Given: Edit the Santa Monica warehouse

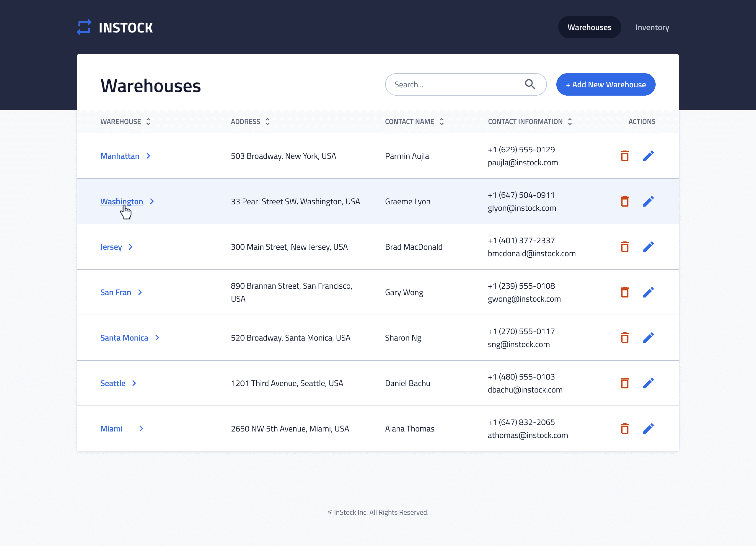Looking at the screenshot, I should [x=648, y=338].
